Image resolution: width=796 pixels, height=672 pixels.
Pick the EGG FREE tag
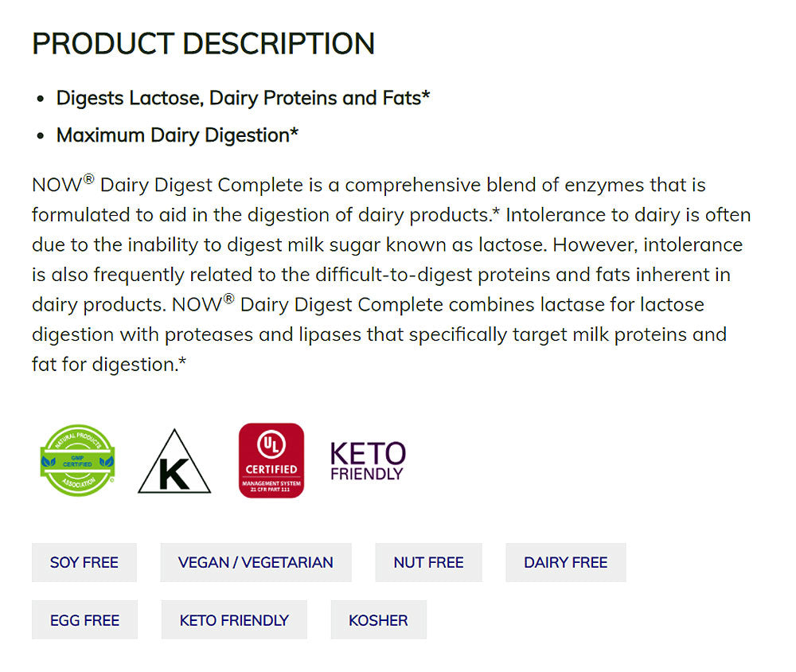tap(84, 620)
